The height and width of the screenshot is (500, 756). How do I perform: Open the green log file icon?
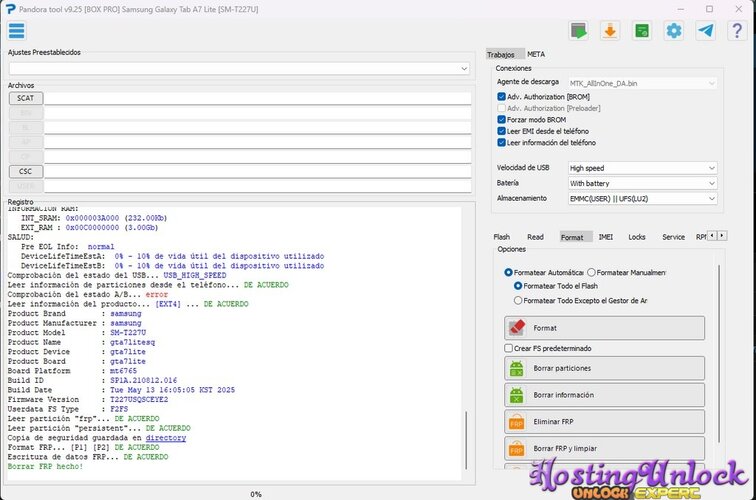[642, 31]
